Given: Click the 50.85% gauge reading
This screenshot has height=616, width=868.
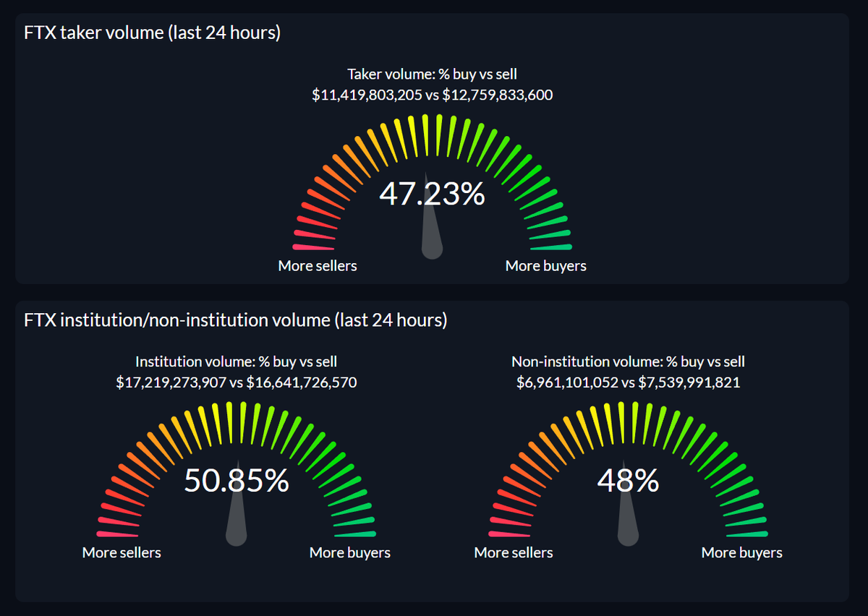Looking at the screenshot, I should (237, 482).
